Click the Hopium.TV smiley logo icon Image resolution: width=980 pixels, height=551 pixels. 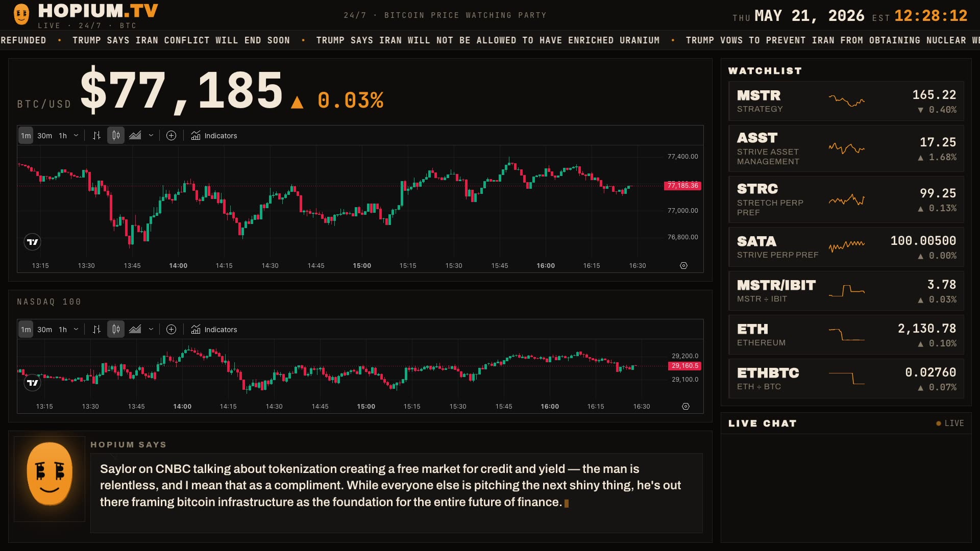click(x=21, y=14)
